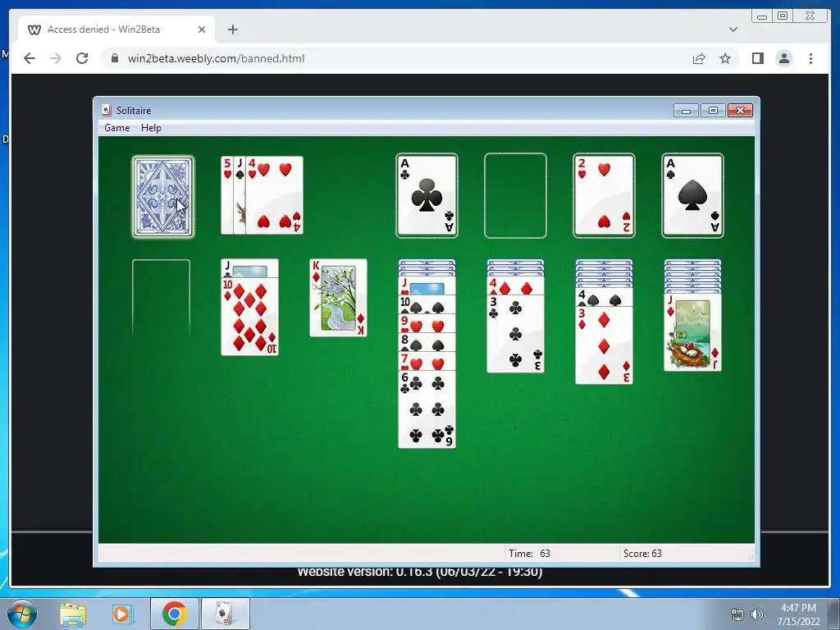Close the Solitaire window
Screen dimensions: 840x630
click(740, 111)
